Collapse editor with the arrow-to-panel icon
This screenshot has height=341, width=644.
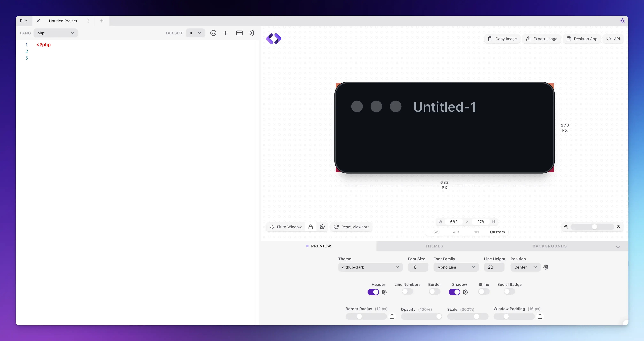coord(251,33)
